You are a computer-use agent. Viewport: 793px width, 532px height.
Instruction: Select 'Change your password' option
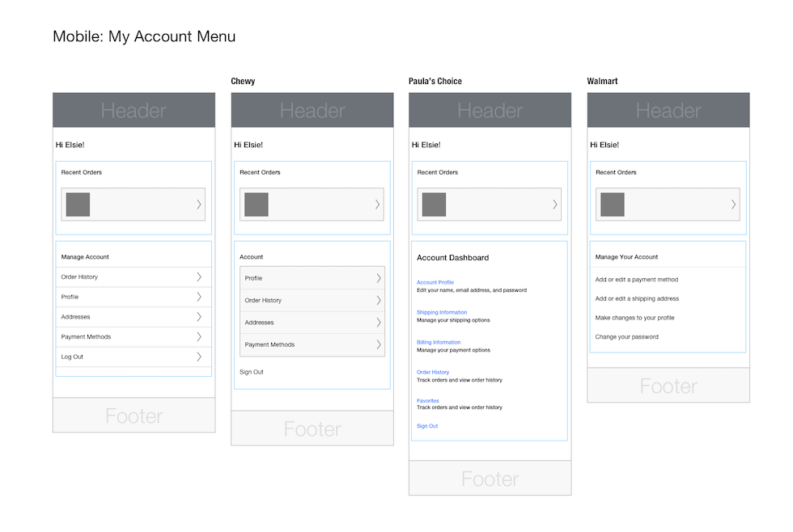pos(627,337)
